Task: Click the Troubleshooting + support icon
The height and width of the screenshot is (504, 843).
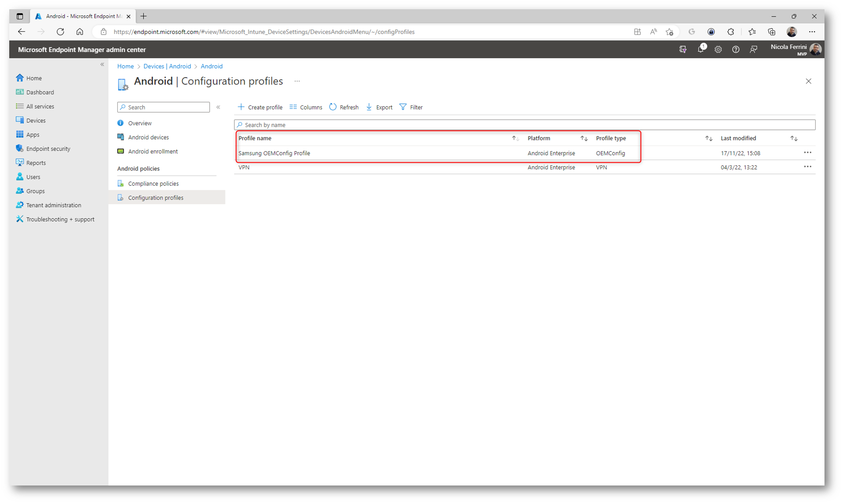Action: coord(20,219)
